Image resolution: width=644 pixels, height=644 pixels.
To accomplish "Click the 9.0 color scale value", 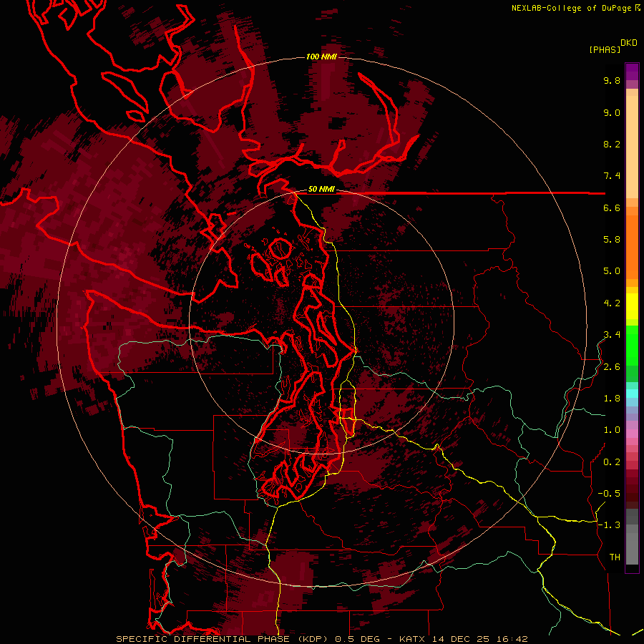I will (x=612, y=112).
